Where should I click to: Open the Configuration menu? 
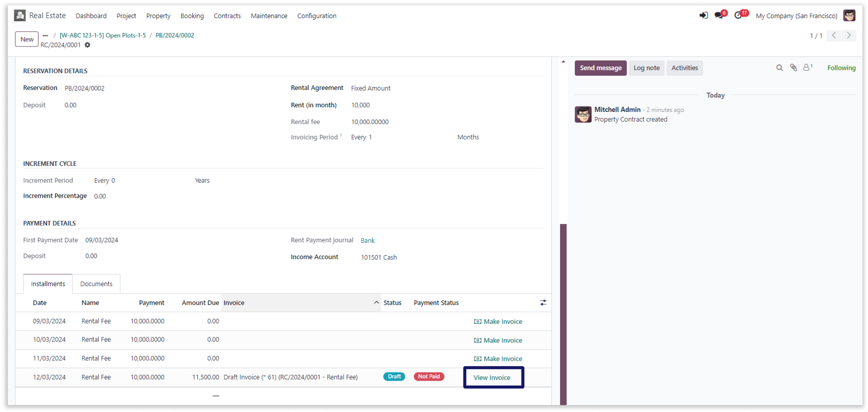(317, 16)
